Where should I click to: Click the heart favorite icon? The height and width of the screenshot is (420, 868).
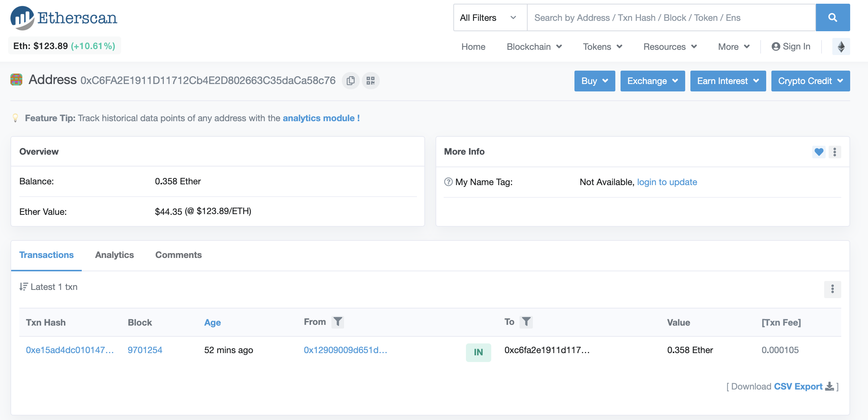tap(819, 152)
